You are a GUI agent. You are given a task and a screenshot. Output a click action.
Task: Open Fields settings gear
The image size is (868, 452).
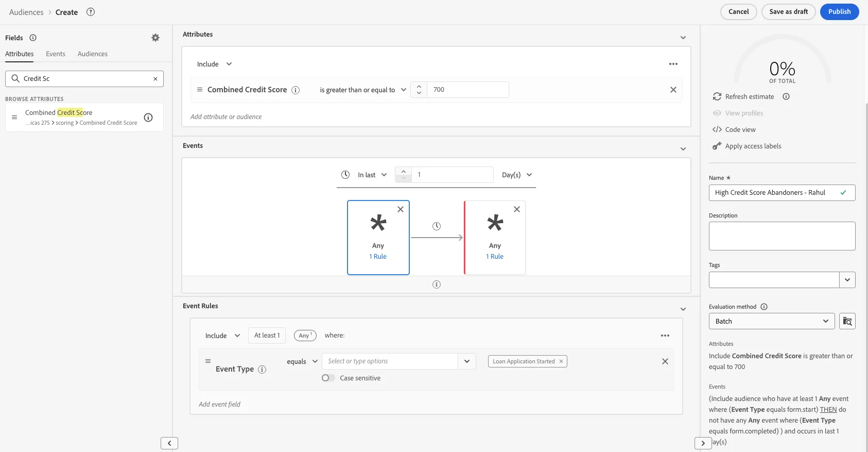pos(155,38)
